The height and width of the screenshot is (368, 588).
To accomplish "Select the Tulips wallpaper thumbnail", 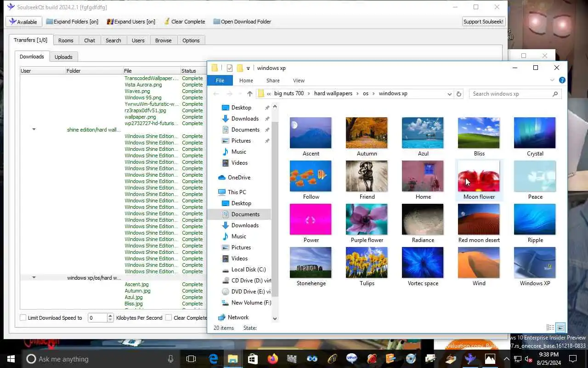I will click(367, 263).
